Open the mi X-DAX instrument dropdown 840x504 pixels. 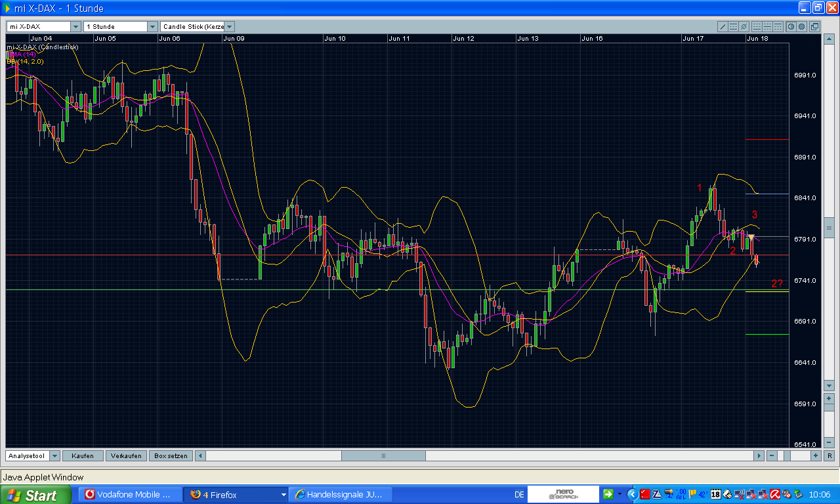click(75, 27)
